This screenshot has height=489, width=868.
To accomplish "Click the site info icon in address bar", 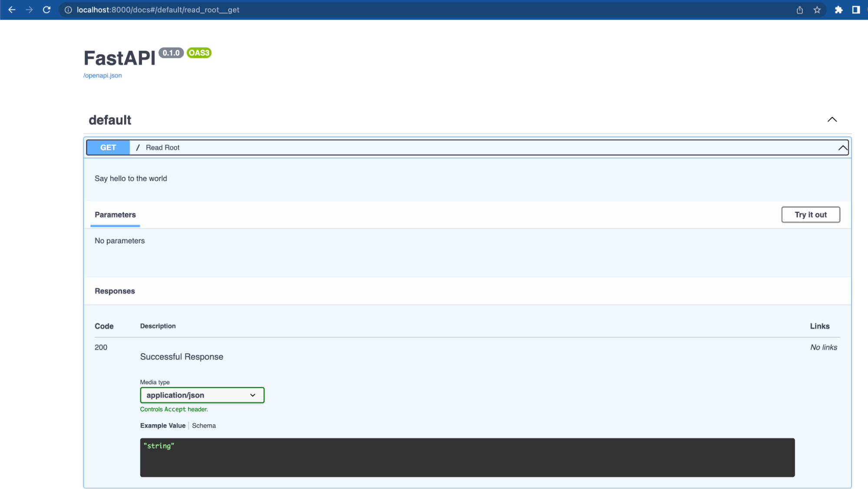I will point(68,10).
